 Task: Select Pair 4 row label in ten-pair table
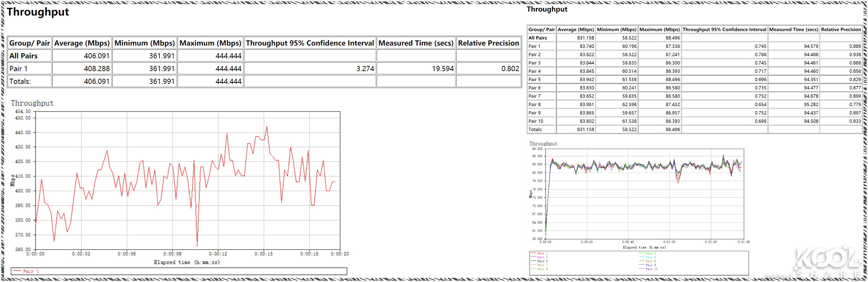coord(534,71)
